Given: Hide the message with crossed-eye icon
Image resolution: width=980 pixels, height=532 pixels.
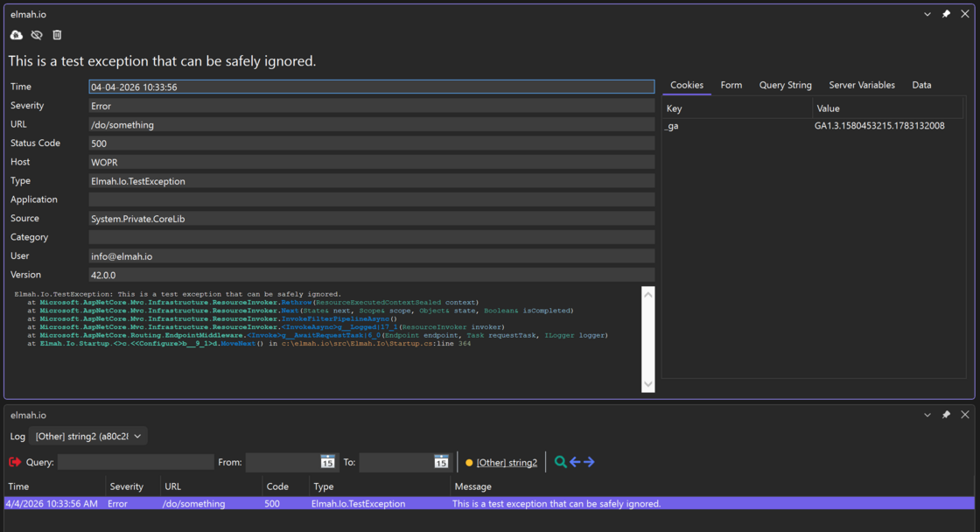Looking at the screenshot, I should [37, 35].
